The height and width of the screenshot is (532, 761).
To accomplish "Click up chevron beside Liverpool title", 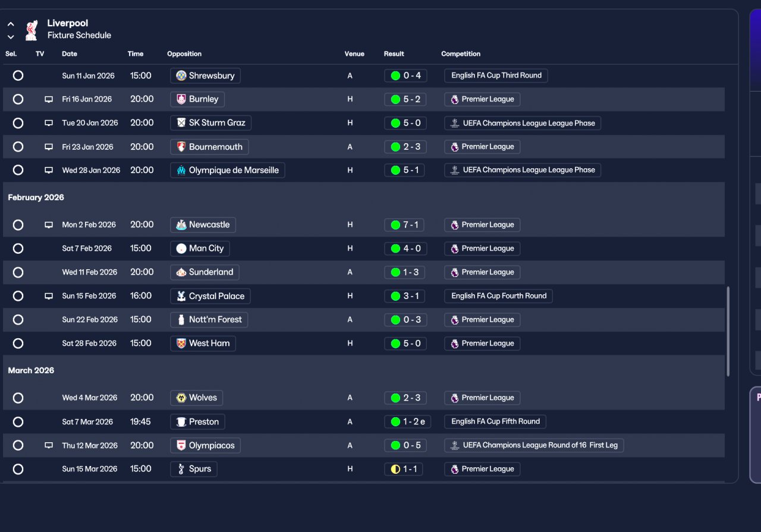I will 11,24.
